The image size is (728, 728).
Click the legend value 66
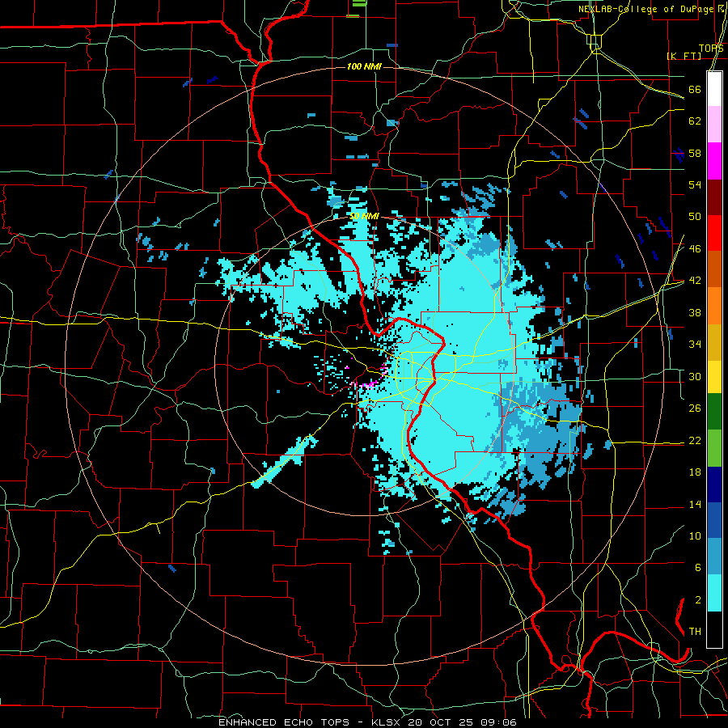pyautogui.click(x=695, y=90)
